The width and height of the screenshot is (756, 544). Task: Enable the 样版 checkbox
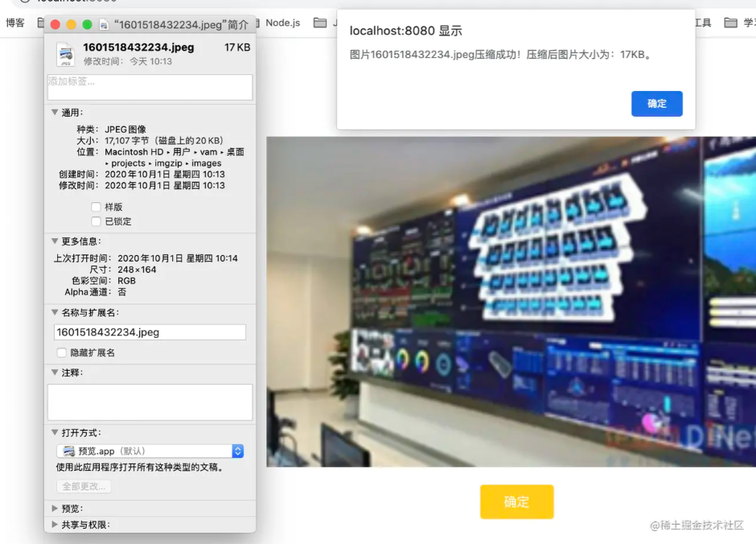click(x=94, y=207)
